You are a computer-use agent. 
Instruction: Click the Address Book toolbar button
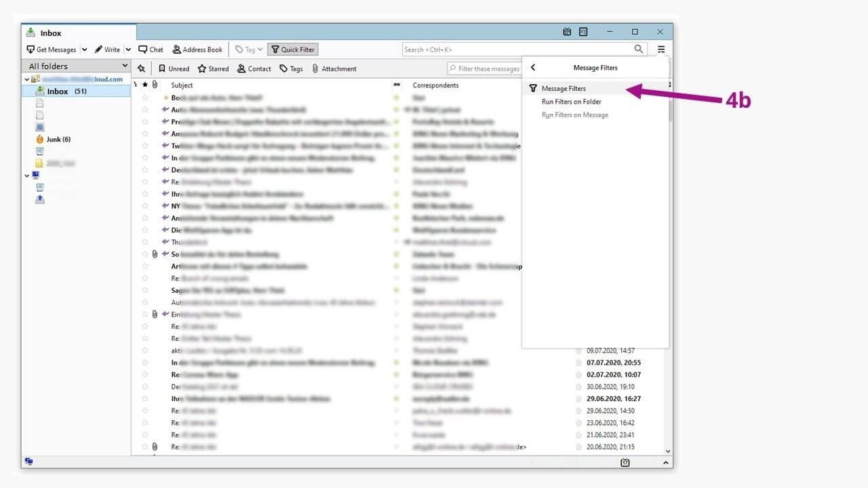coord(197,49)
